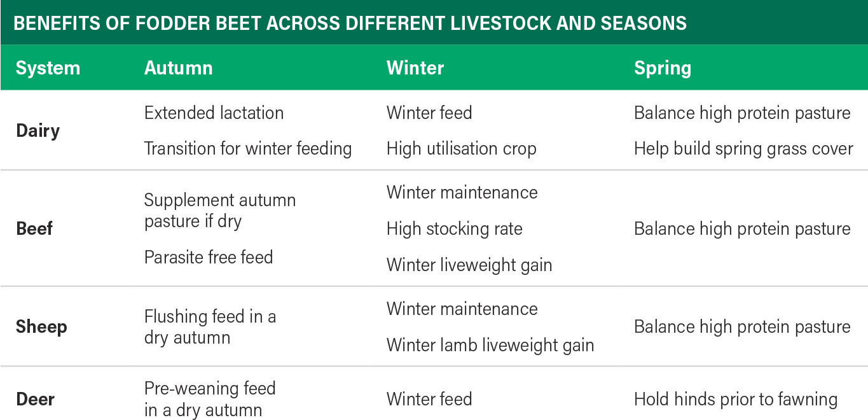Select Help build spring grass cover
Screen dimensions: 868x420
pos(743,148)
